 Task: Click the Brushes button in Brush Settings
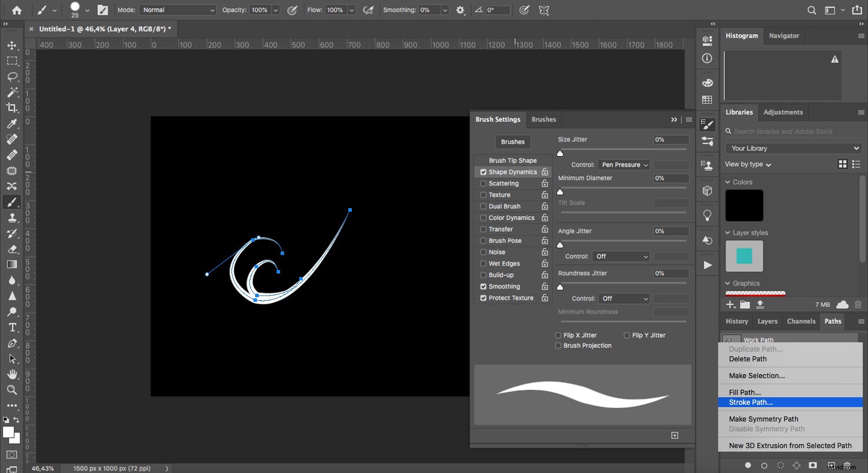coord(512,142)
